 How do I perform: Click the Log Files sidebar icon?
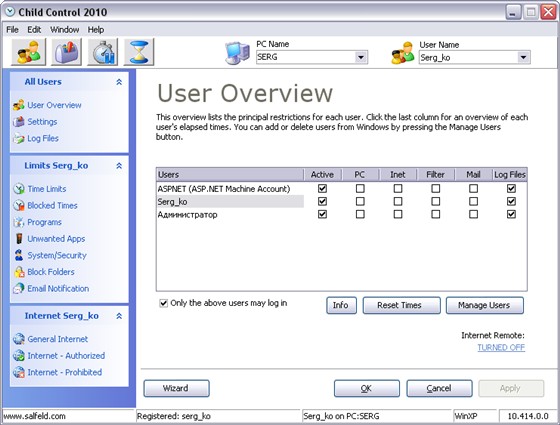(19, 138)
